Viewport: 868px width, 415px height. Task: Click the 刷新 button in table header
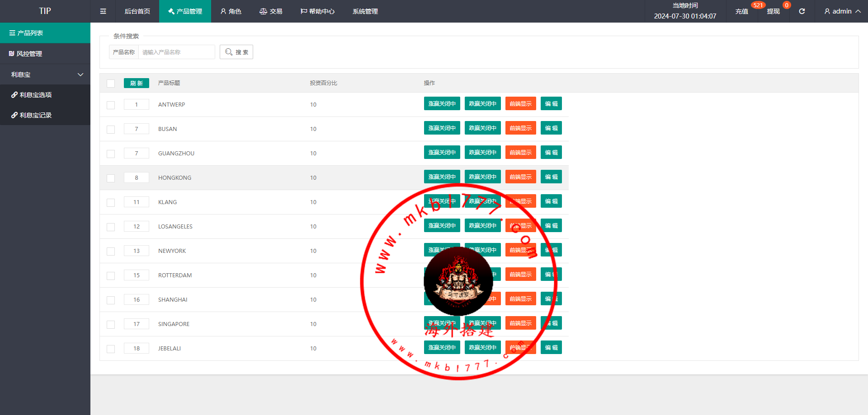click(137, 83)
